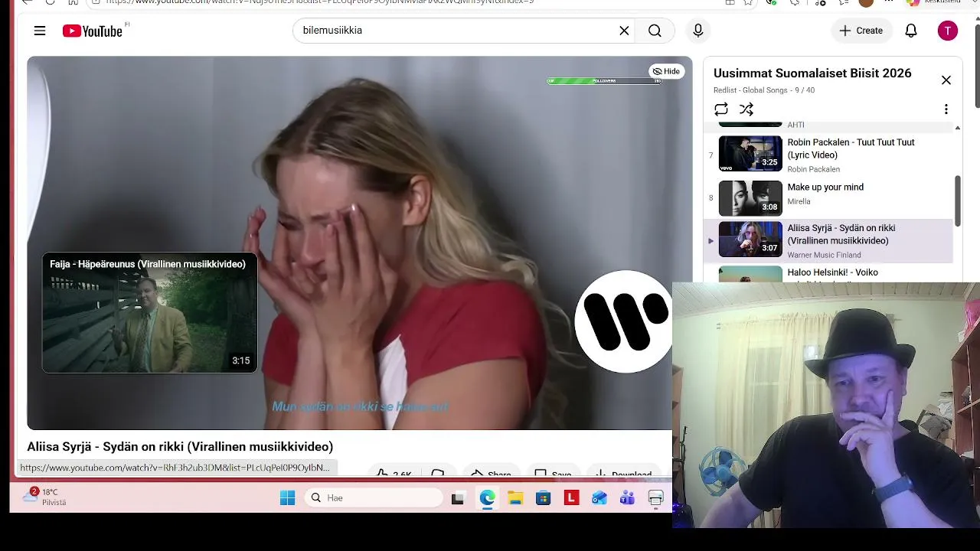This screenshot has width=980, height=551.
Task: Select the Robin Packalen 3:25 thumbnail
Action: coord(750,154)
